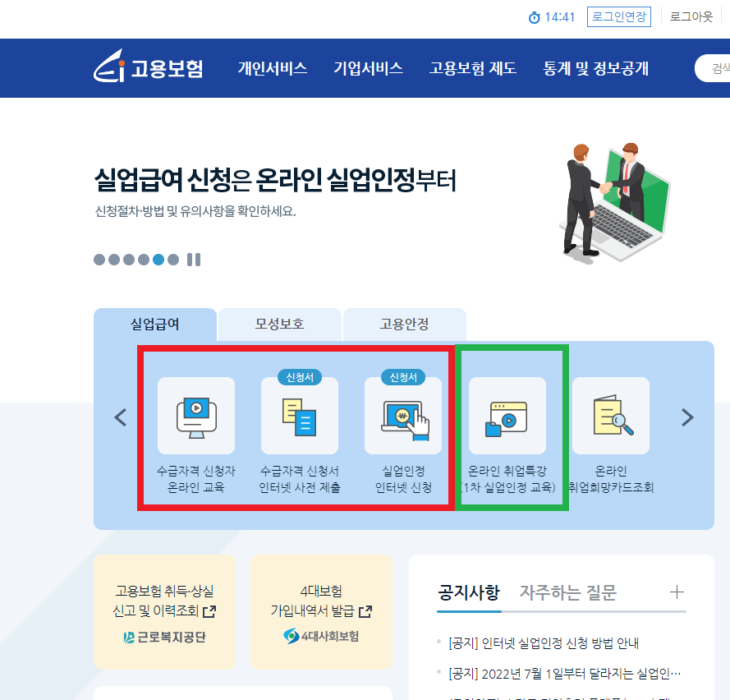Expand notices with the plus icon
The width and height of the screenshot is (730, 700).
click(x=677, y=592)
